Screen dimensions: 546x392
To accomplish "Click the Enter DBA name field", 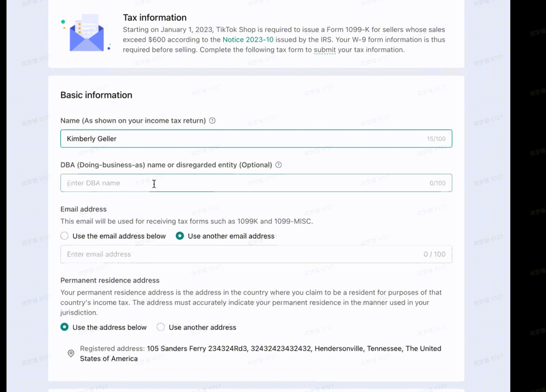I will 256,183.
